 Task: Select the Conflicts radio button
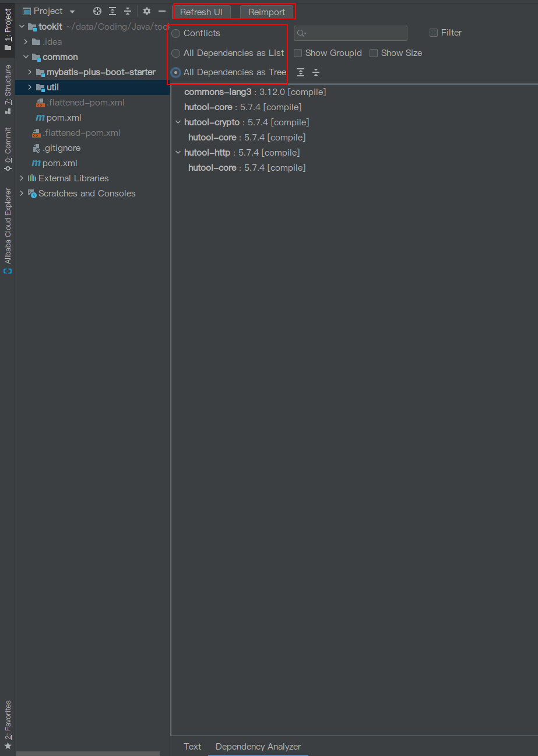click(176, 34)
